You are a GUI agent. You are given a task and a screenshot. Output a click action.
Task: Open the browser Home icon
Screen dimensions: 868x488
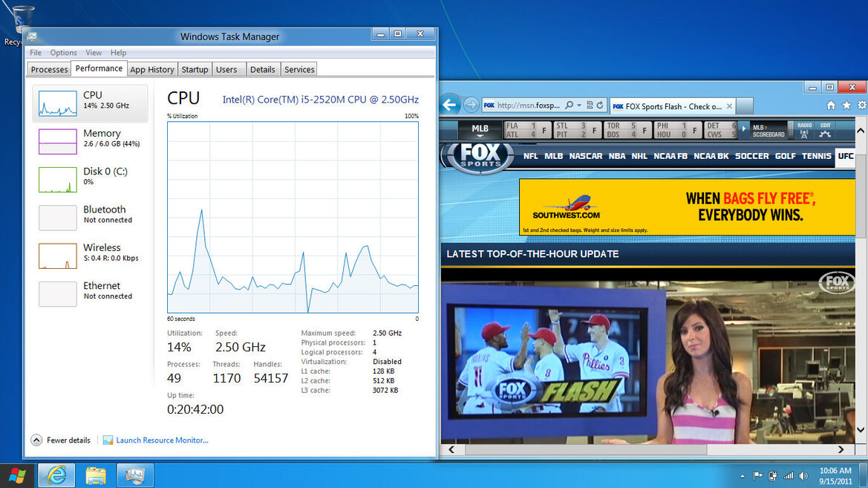[x=831, y=105]
